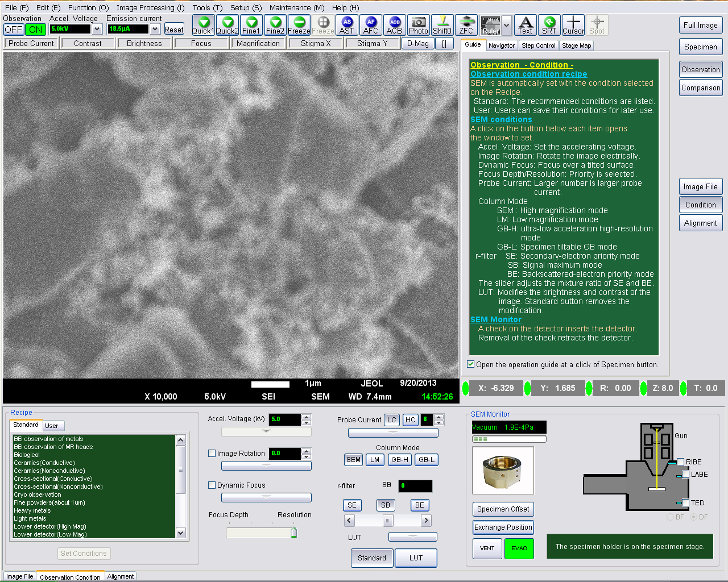Open the dropdown arrow beside Ruler
Viewport: 728px width, 582px height.
(506, 25)
